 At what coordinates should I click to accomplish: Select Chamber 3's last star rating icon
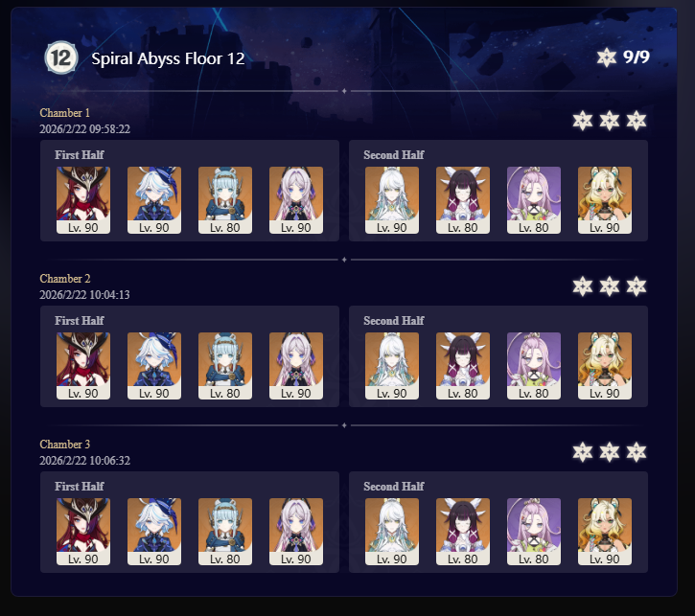[637, 452]
